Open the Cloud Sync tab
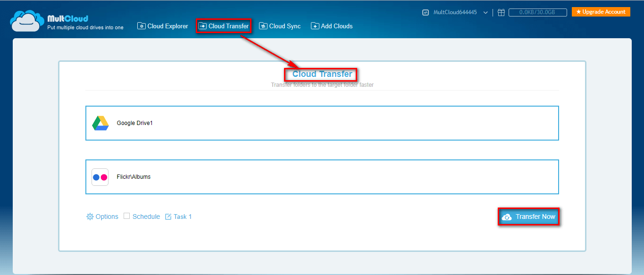This screenshot has height=275, width=644. [x=280, y=26]
